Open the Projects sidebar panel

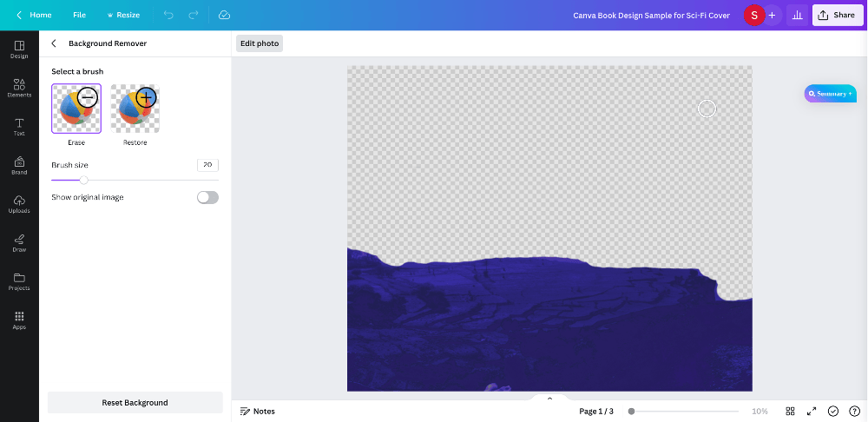point(19,281)
